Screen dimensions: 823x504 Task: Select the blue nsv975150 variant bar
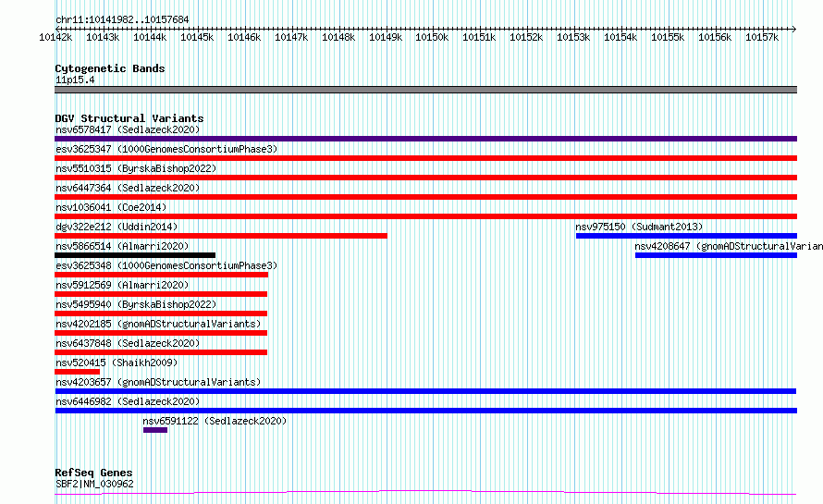pyautogui.click(x=686, y=236)
